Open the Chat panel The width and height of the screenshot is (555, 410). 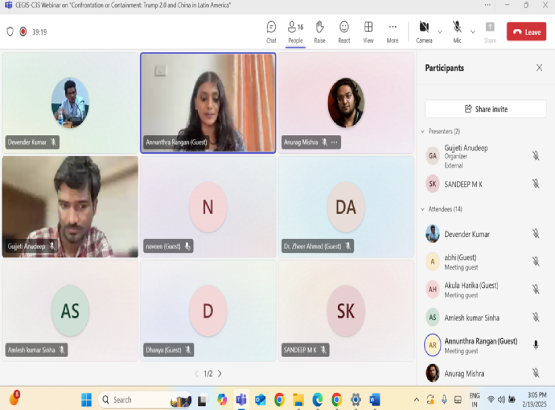pos(271,32)
